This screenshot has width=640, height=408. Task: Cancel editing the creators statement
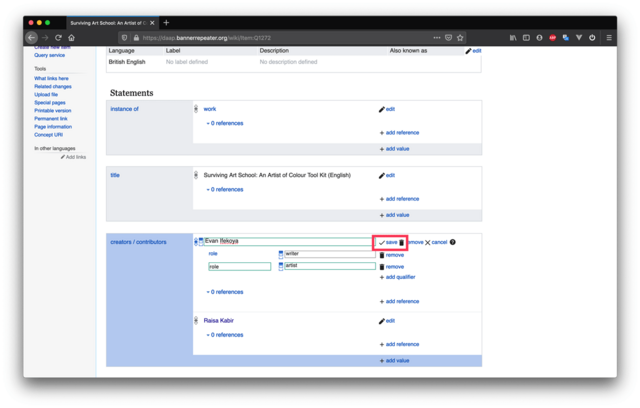pyautogui.click(x=436, y=242)
